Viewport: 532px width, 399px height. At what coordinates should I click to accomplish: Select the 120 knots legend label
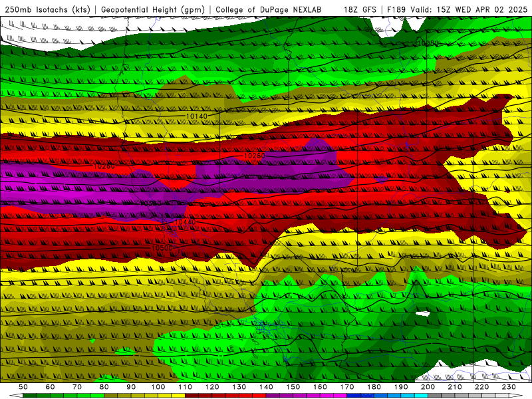click(x=212, y=387)
